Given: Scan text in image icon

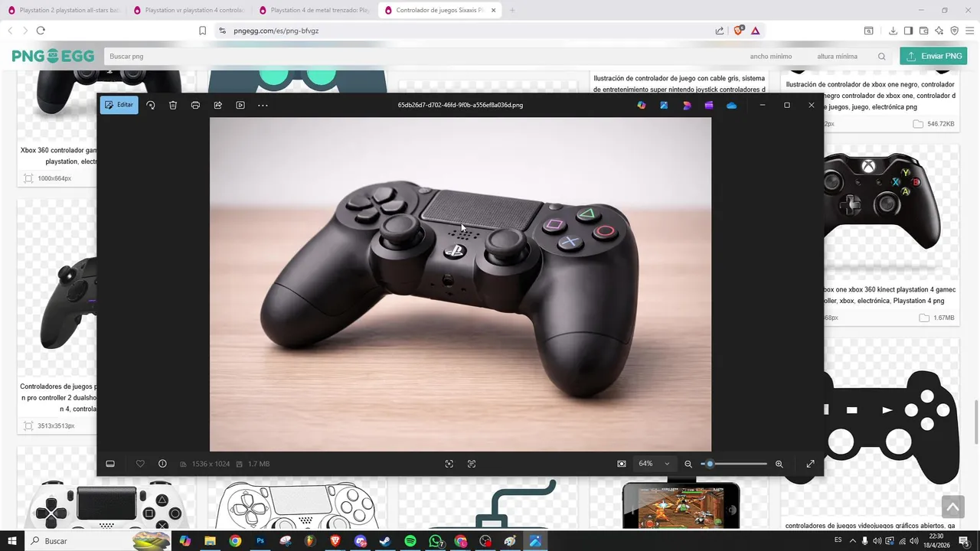Looking at the screenshot, I should pyautogui.click(x=472, y=464).
